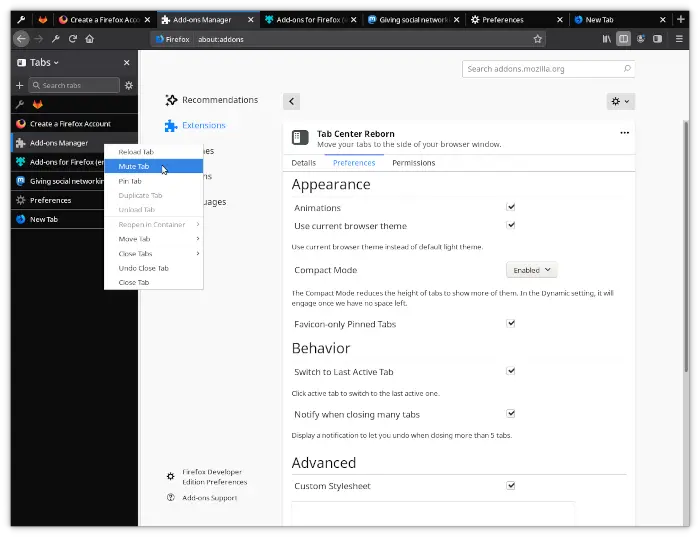The height and width of the screenshot is (537, 700).
Task: Toggle Switch to Last Active Tab checkbox
Action: click(511, 371)
